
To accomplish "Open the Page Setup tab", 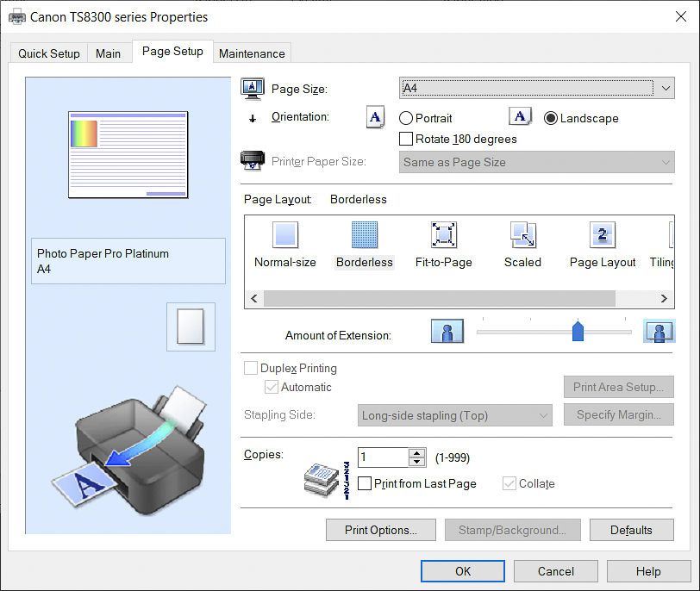I will tap(172, 52).
